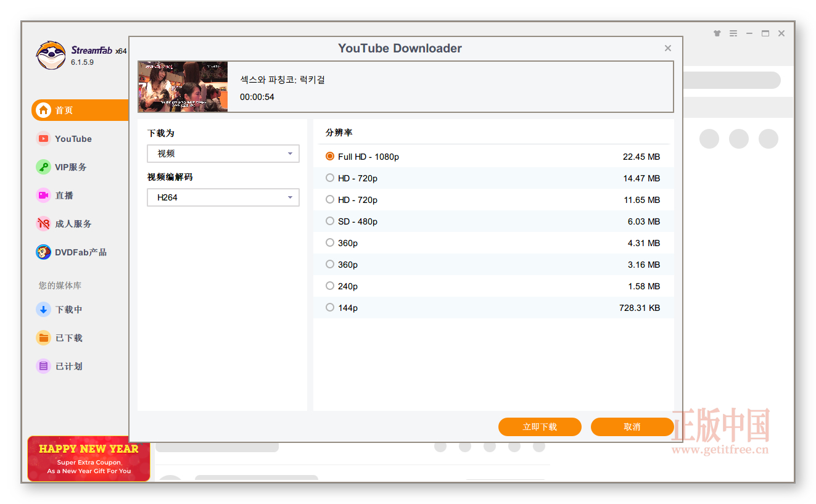
Task: Click the blue download arrow icon for 下载中
Action: [43, 310]
